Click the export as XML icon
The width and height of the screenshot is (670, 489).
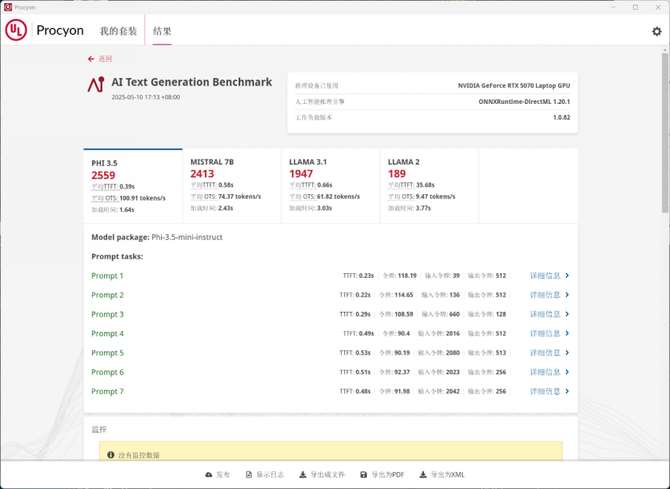coord(423,475)
